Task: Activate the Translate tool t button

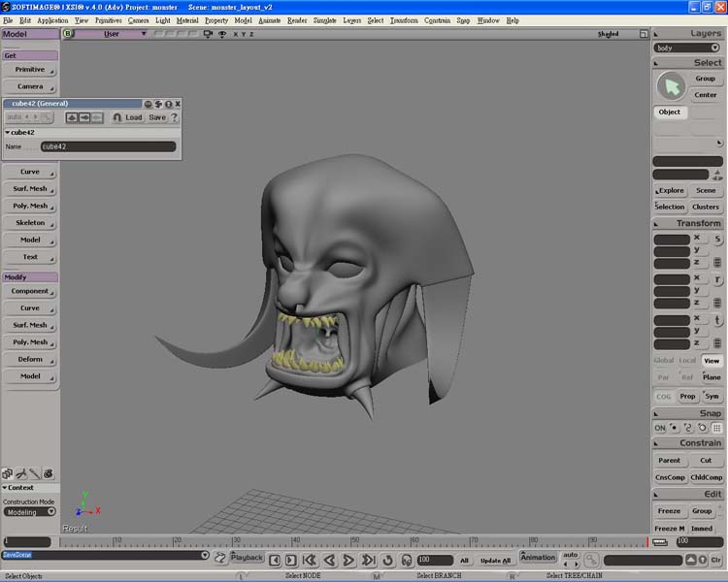Action: pos(717,320)
